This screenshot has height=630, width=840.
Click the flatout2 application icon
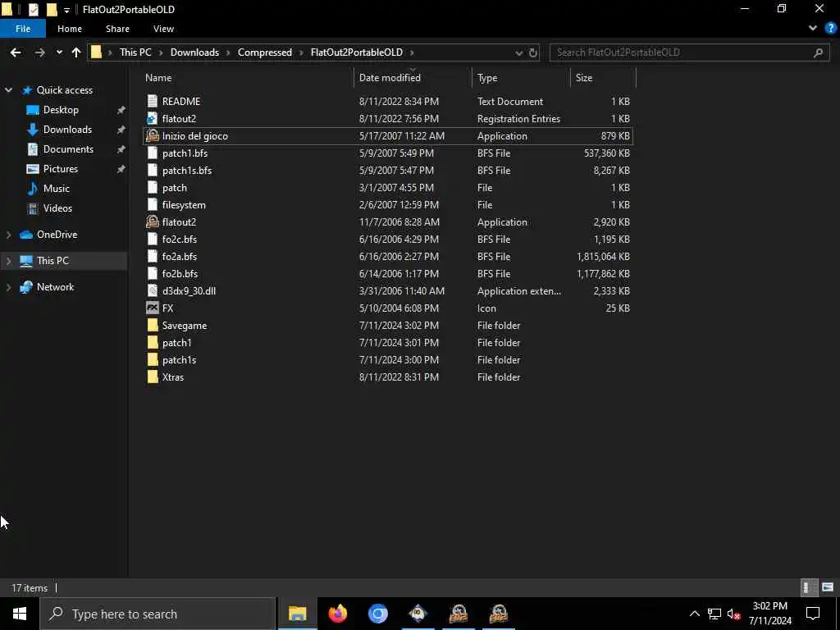click(152, 221)
